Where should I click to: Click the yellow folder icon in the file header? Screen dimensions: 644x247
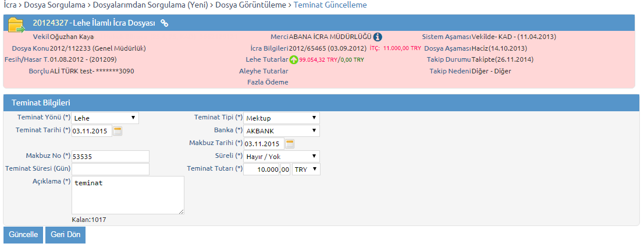17,24
